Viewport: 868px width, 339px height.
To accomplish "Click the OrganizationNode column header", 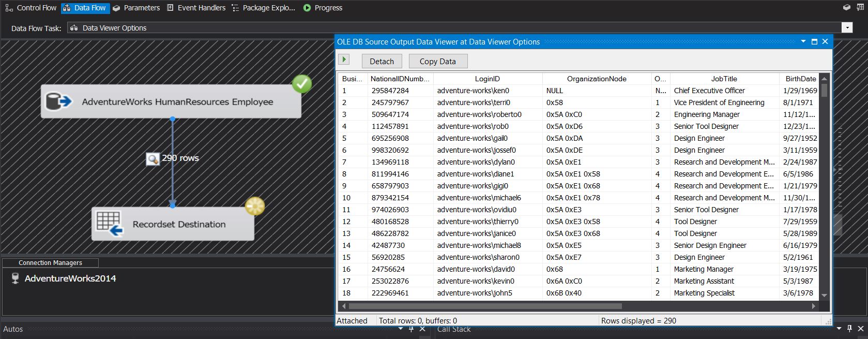I will pos(597,79).
